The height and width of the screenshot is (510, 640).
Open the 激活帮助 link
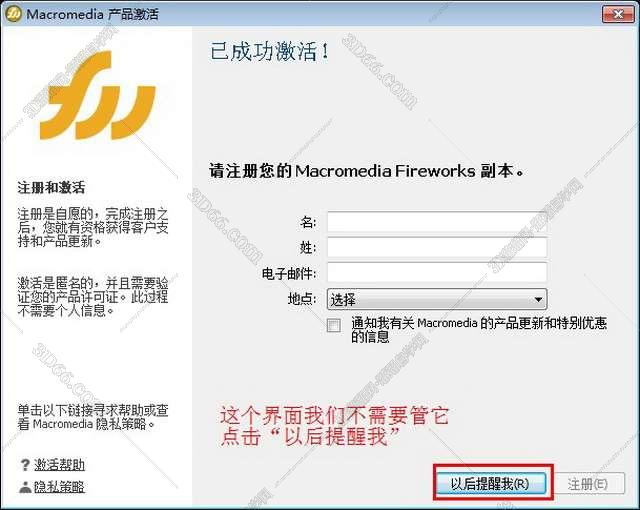click(x=59, y=465)
